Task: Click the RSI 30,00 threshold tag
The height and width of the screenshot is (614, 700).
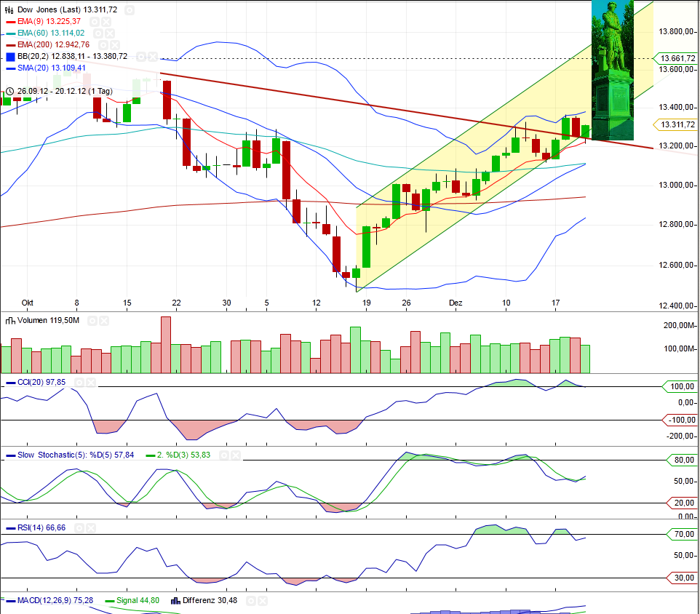Action: 682,578
